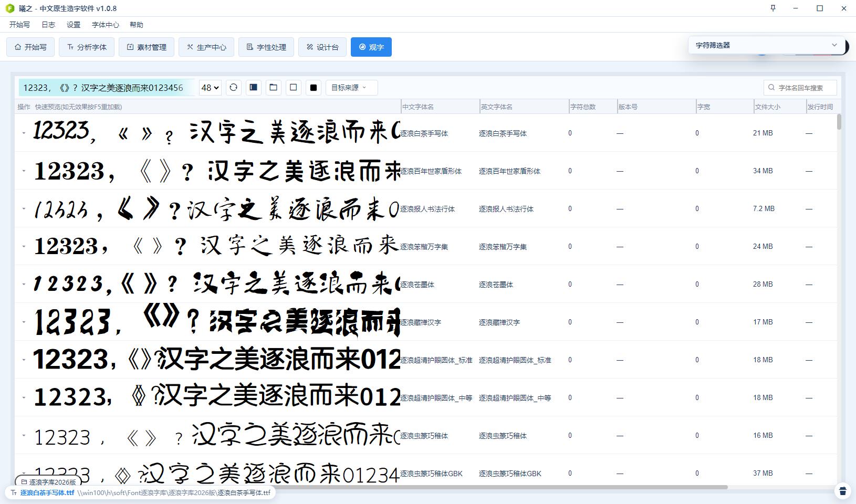The height and width of the screenshot is (504, 856).
Task: Switch to 分析字体 tab
Action: (87, 47)
